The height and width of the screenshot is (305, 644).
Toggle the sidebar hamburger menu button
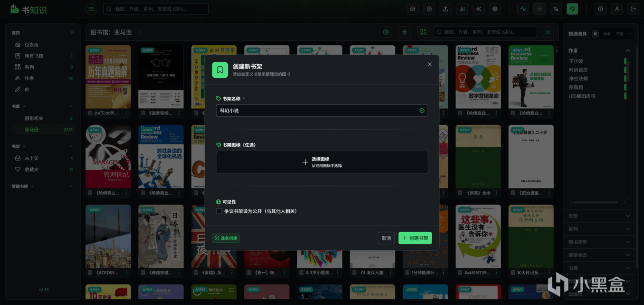coord(91,9)
